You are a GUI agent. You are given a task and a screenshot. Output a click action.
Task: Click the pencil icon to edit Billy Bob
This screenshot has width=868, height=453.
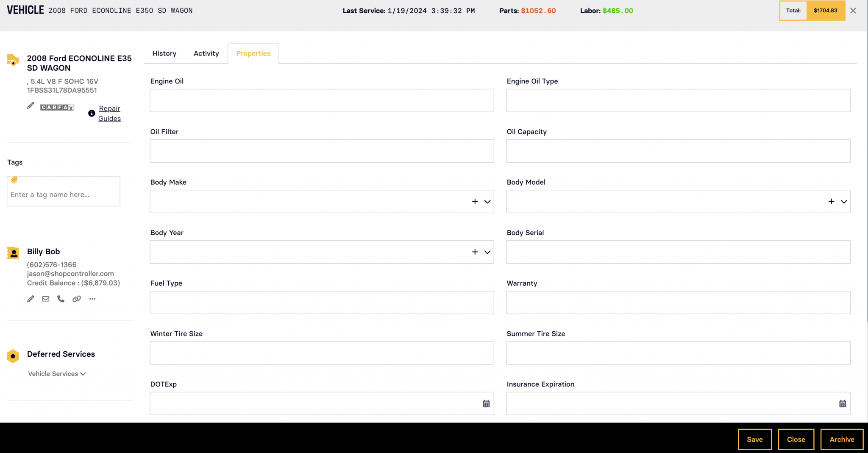(30, 299)
